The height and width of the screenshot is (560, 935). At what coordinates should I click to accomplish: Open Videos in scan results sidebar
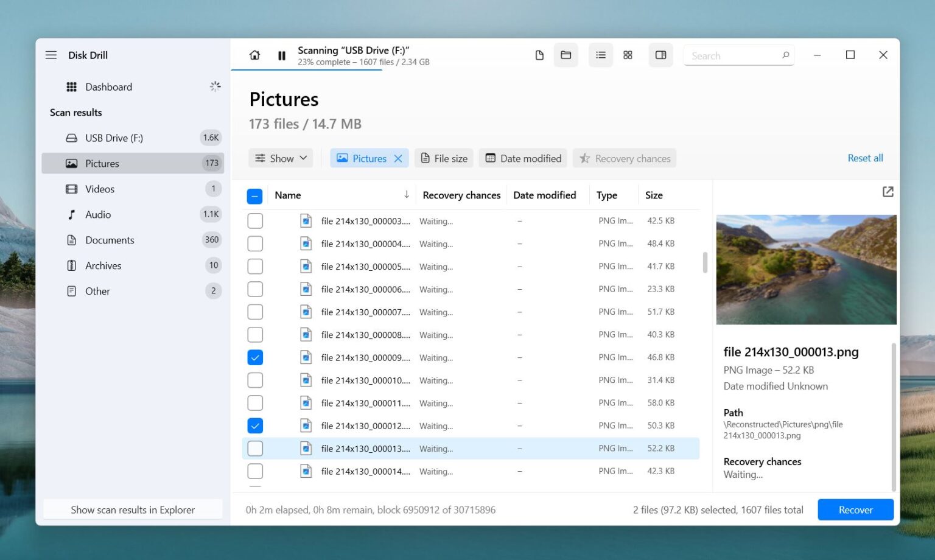(100, 189)
